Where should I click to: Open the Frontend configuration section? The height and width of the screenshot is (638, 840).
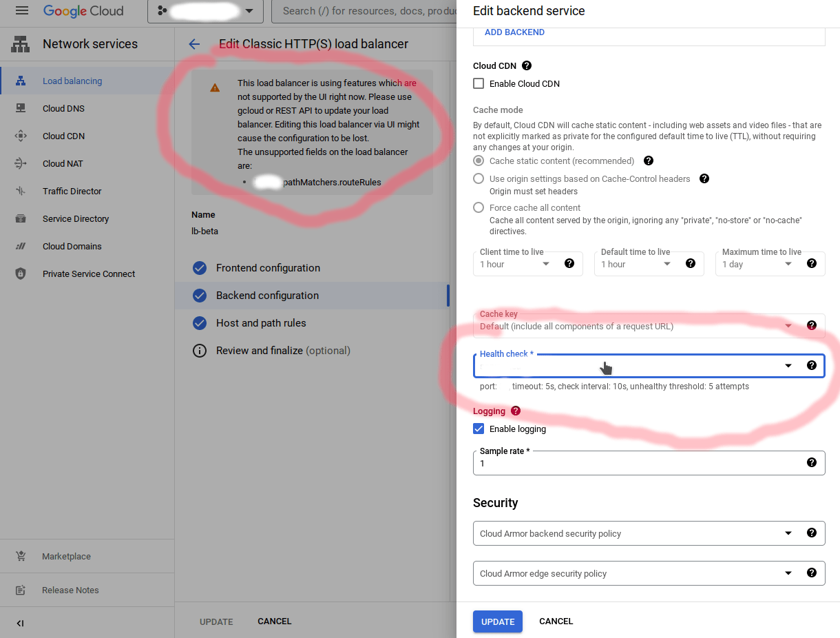click(269, 268)
